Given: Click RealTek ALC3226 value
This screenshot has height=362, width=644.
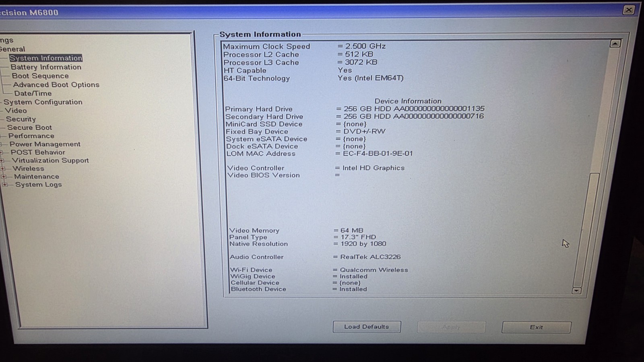Looking at the screenshot, I should click(370, 257).
